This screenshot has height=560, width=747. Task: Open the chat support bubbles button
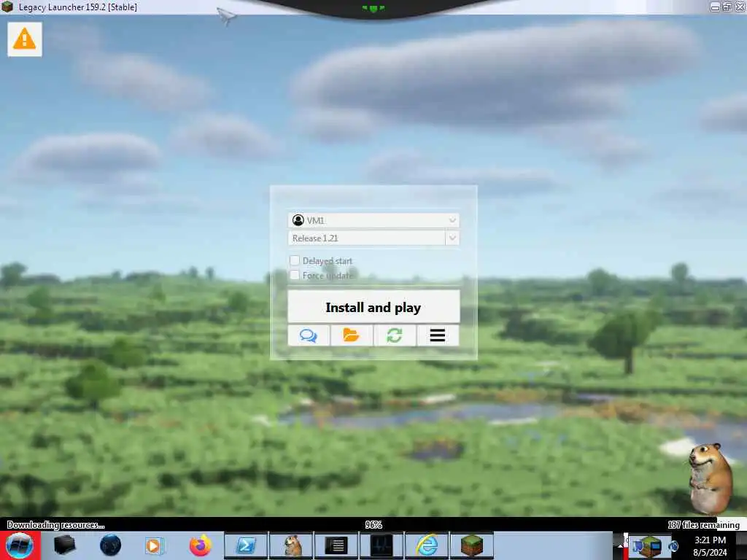309,335
